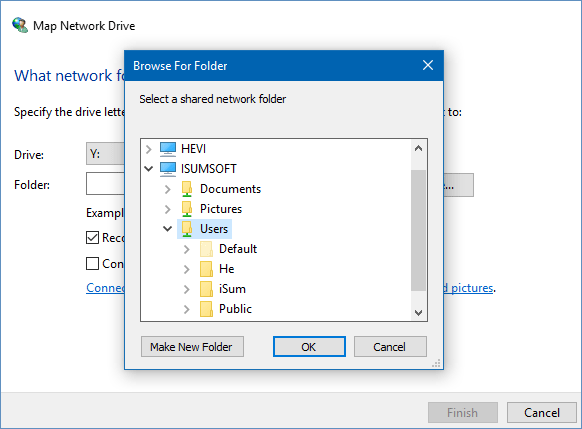Uncheck the Reconnect checkbox in Map Network Drive

pyautogui.click(x=92, y=238)
